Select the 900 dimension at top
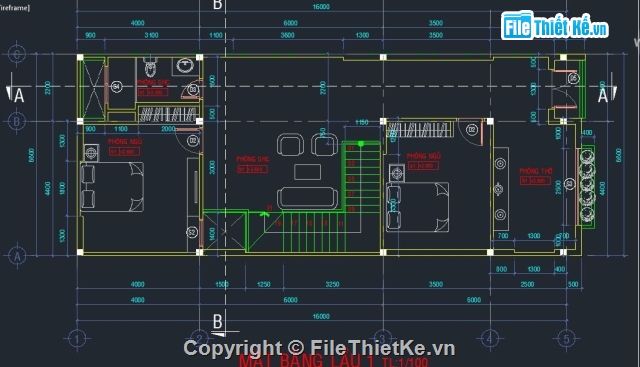Screen dimensions: 640x367 90,35
